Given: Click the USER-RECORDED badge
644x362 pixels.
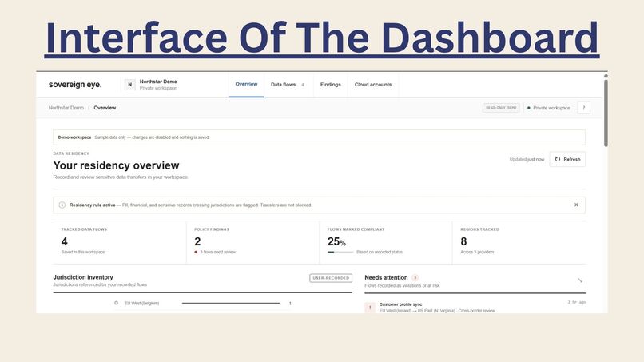Looking at the screenshot, I should coord(331,278).
